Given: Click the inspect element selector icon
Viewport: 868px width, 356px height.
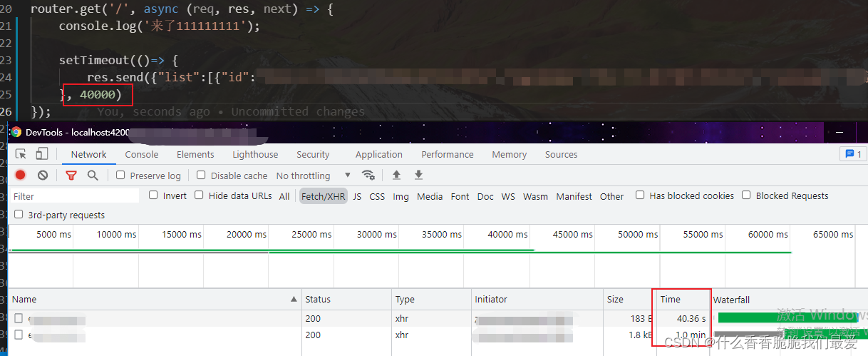Looking at the screenshot, I should tap(21, 154).
